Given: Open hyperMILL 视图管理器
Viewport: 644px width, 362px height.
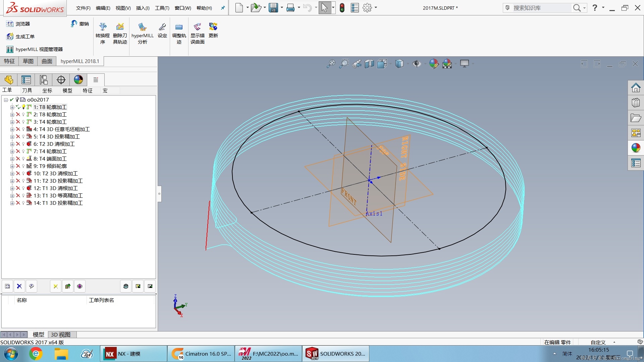Looking at the screenshot, I should coord(35,49).
